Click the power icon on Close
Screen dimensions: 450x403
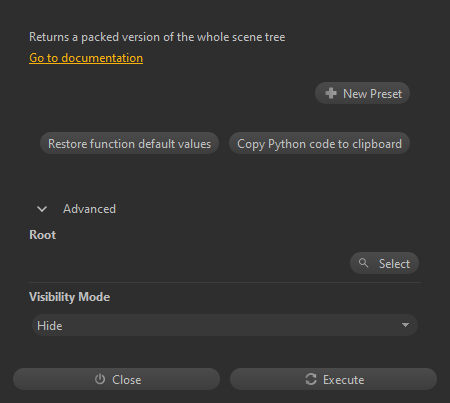tap(100, 379)
